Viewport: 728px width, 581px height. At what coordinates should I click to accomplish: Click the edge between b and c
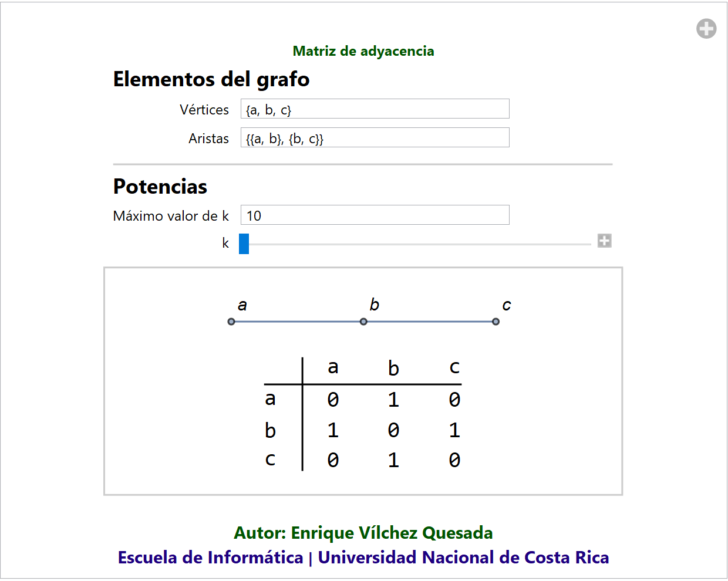click(x=430, y=322)
